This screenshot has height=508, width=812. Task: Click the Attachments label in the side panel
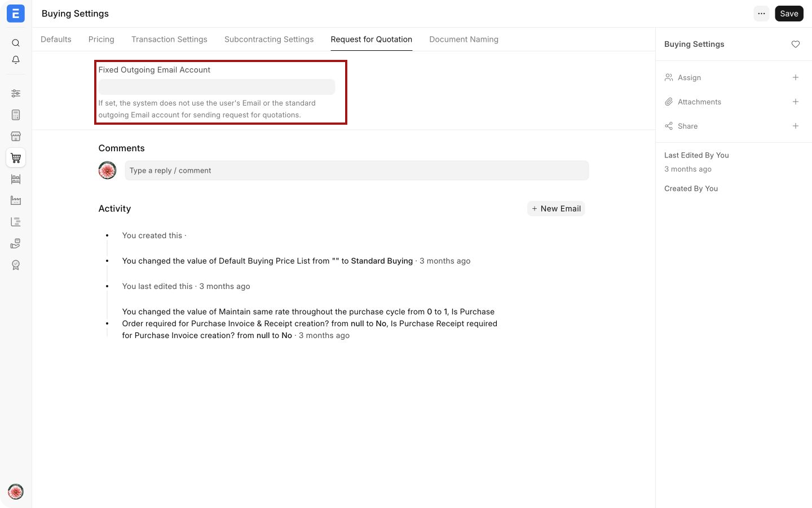point(699,102)
